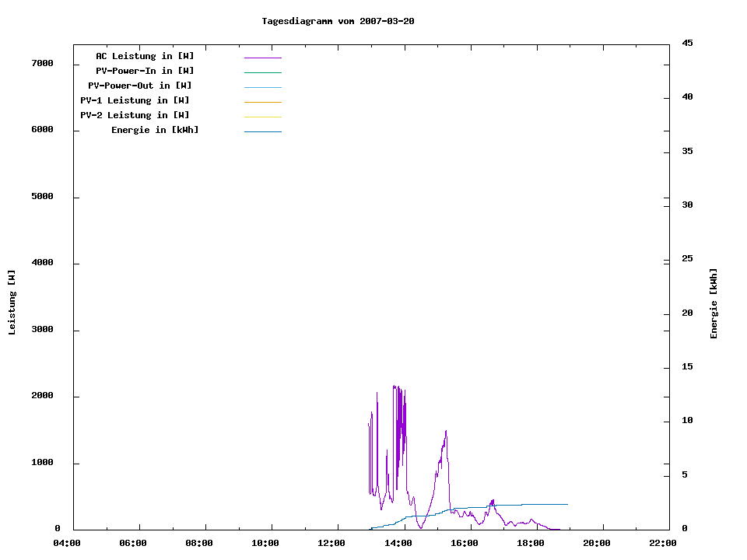Click the purple line sample beside AC Leistung
This screenshot has height=560, width=747.
262,58
